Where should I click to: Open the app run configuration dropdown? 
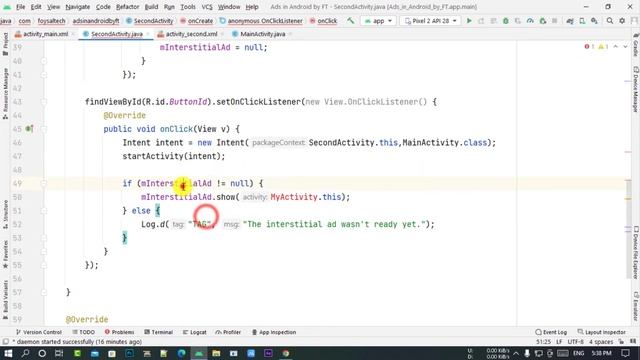point(378,20)
